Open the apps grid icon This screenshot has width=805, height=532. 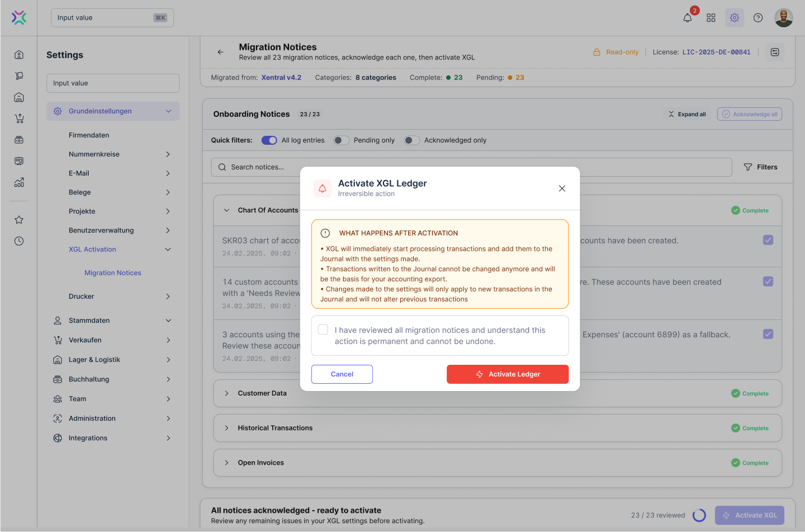click(711, 18)
